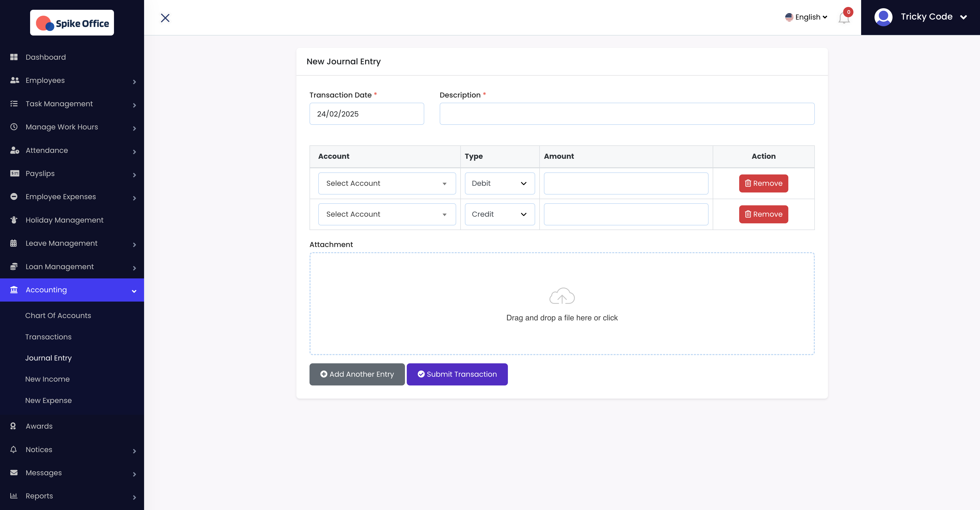Screen dimensions: 980x510
Task: Open the first row Select Account dropdown
Action: point(386,183)
